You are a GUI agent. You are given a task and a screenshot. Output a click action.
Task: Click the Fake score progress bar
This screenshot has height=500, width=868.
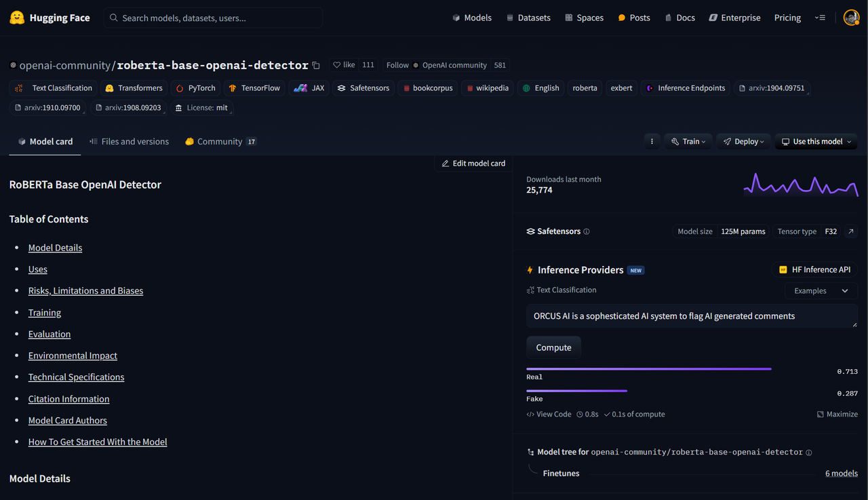tap(576, 391)
